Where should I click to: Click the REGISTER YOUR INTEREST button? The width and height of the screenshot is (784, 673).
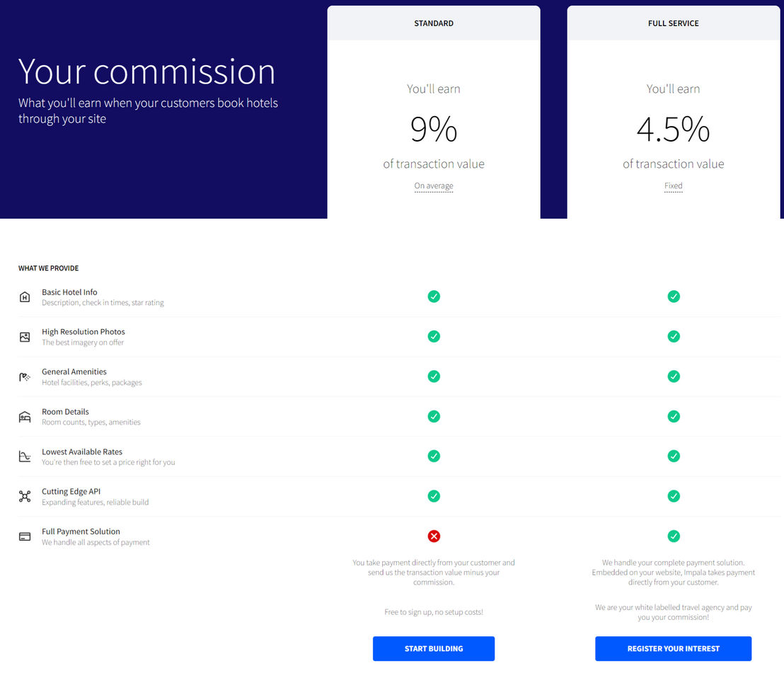pos(673,648)
